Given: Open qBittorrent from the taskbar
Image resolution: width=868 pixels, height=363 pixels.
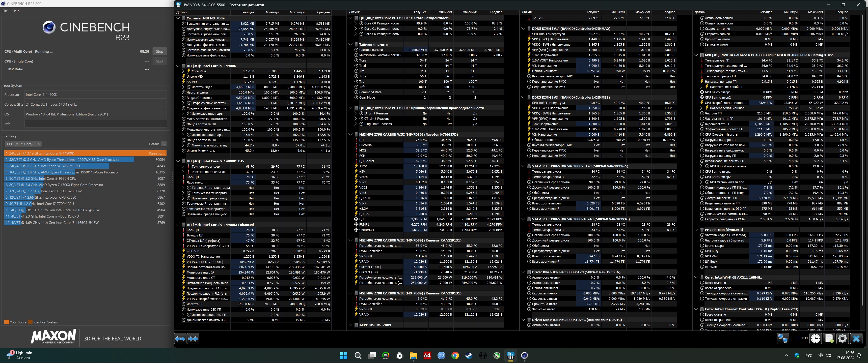Looking at the screenshot, I should pyautogui.click(x=441, y=355).
